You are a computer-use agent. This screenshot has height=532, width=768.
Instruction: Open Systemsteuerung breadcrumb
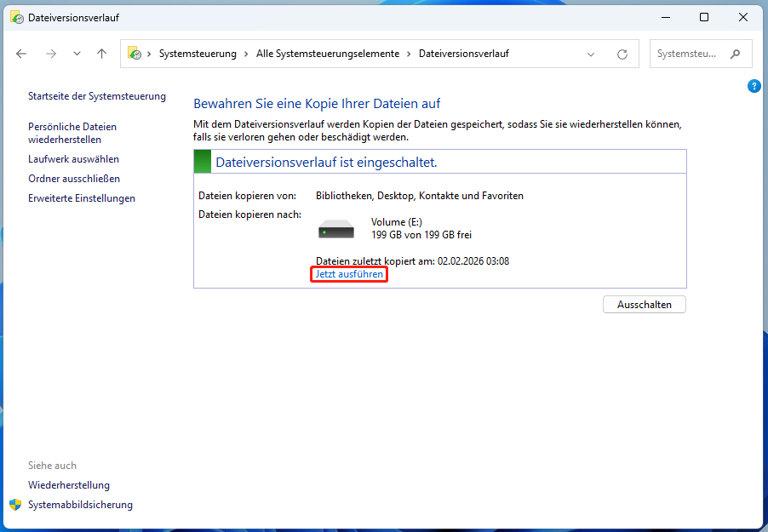pos(198,54)
